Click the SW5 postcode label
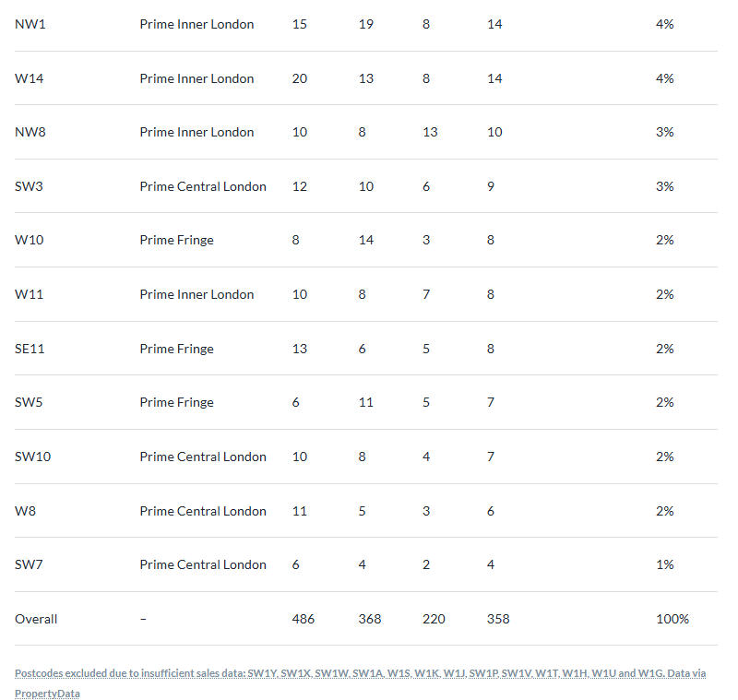738x700 pixels. 29,402
